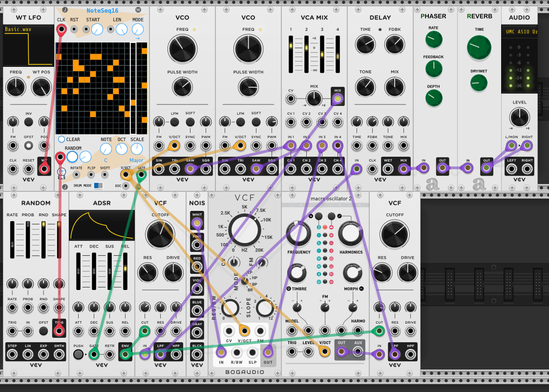This screenshot has height=392, width=549.
Task: Click the macro oscillator AUX output jack
Action: [358, 351]
